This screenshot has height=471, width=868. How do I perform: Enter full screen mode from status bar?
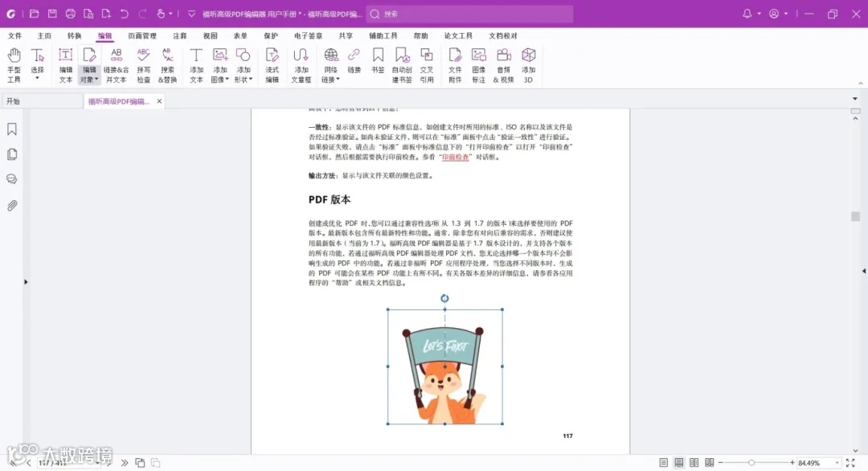pos(850,463)
